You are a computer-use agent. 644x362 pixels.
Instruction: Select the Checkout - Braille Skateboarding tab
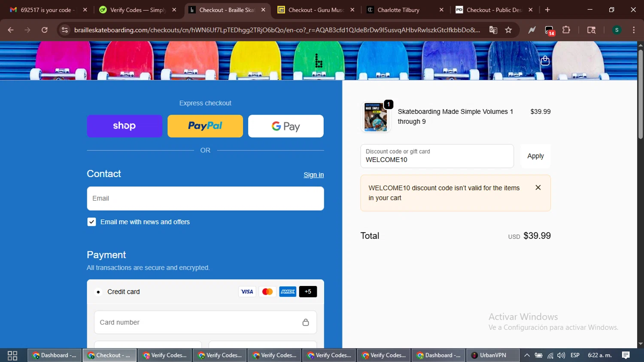(x=227, y=10)
